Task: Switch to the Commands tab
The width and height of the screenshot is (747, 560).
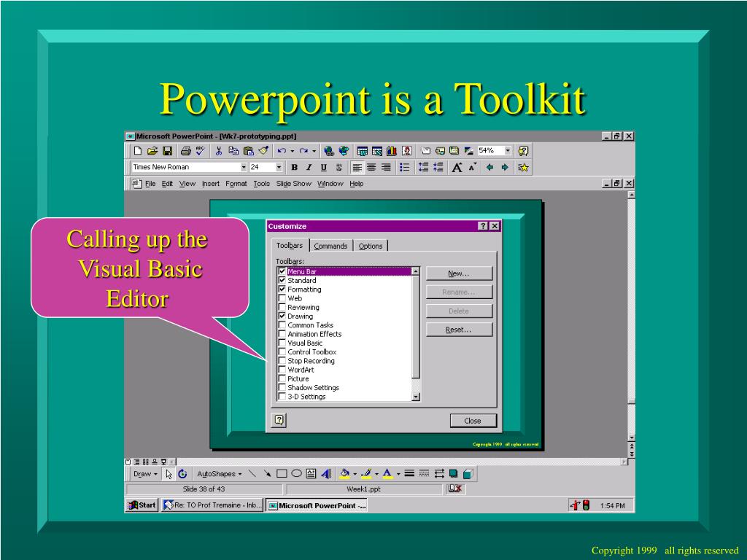Action: [x=330, y=246]
